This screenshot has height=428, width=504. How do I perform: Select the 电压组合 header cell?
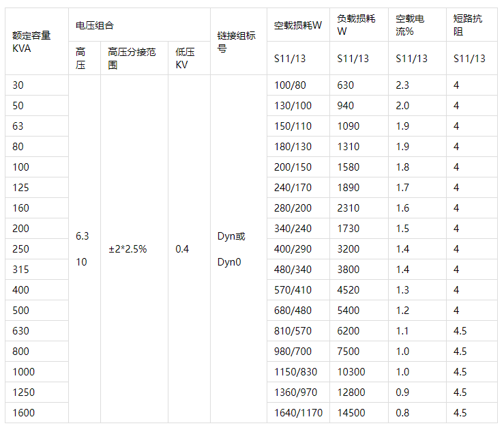[95, 25]
